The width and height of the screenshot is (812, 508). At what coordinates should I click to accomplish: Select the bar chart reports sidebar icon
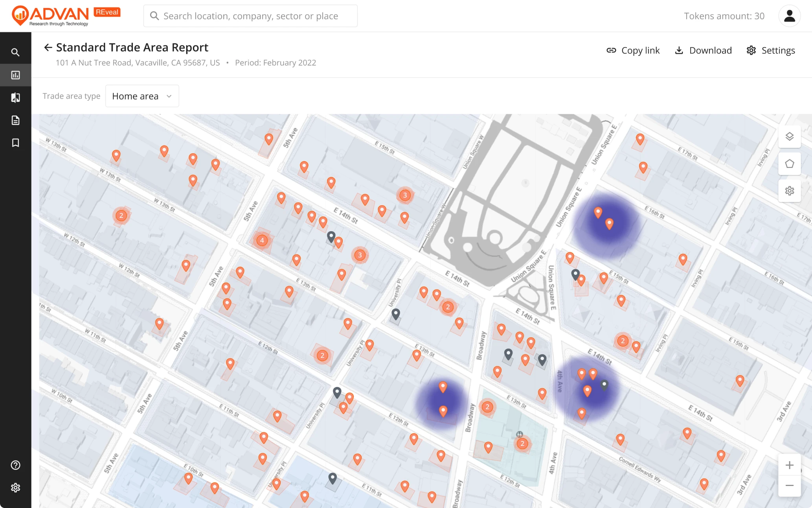(15, 75)
